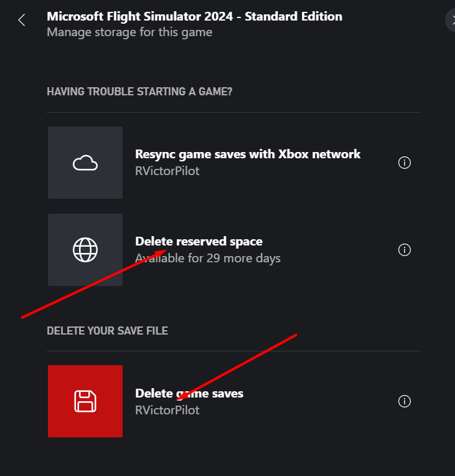
Task: Close the storage management panel
Action: [451, 21]
